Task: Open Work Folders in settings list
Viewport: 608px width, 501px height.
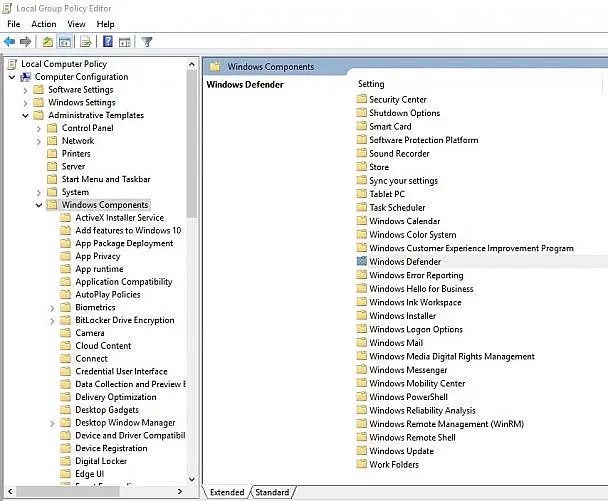Action: coord(394,465)
